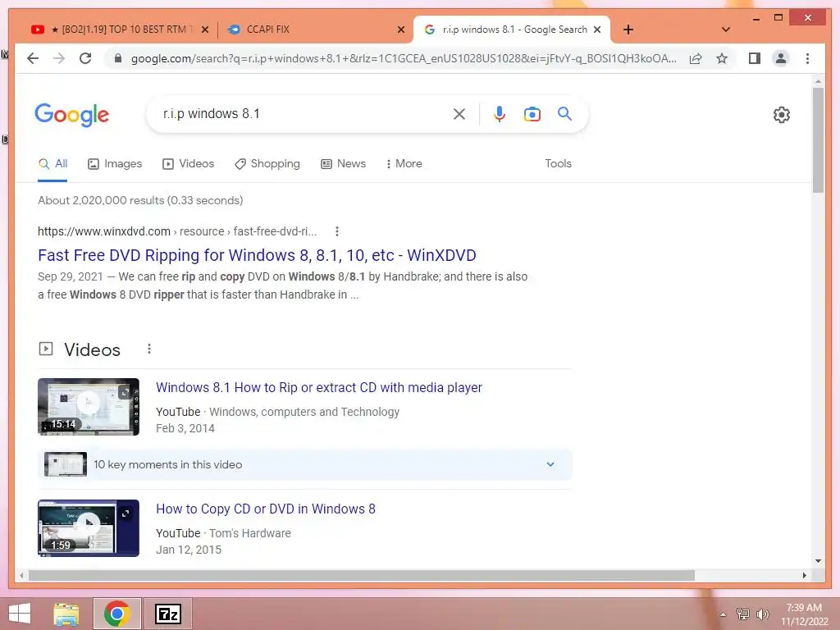The image size is (840, 630).
Task: Play the 15:14 video thumbnail
Action: click(89, 407)
